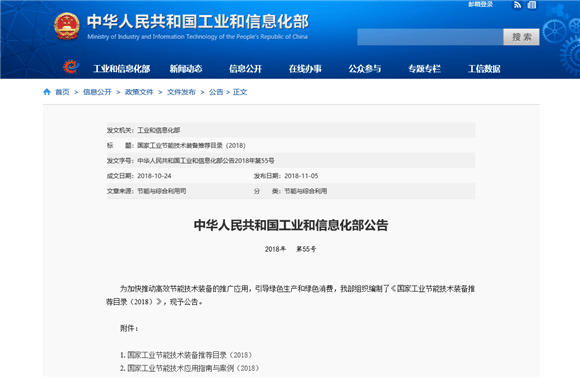580x378 pixels.
Task: Open the 工业和信息化部 nav menu
Action: 122,69
